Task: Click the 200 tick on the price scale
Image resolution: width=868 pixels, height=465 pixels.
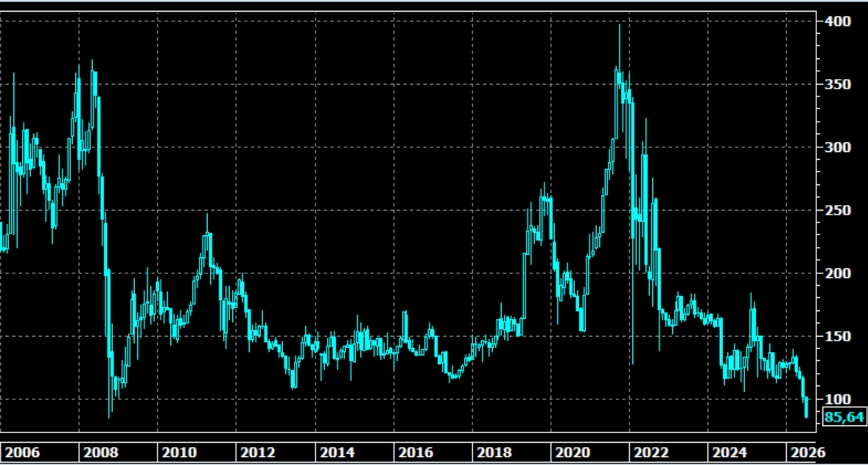Action: [x=836, y=273]
